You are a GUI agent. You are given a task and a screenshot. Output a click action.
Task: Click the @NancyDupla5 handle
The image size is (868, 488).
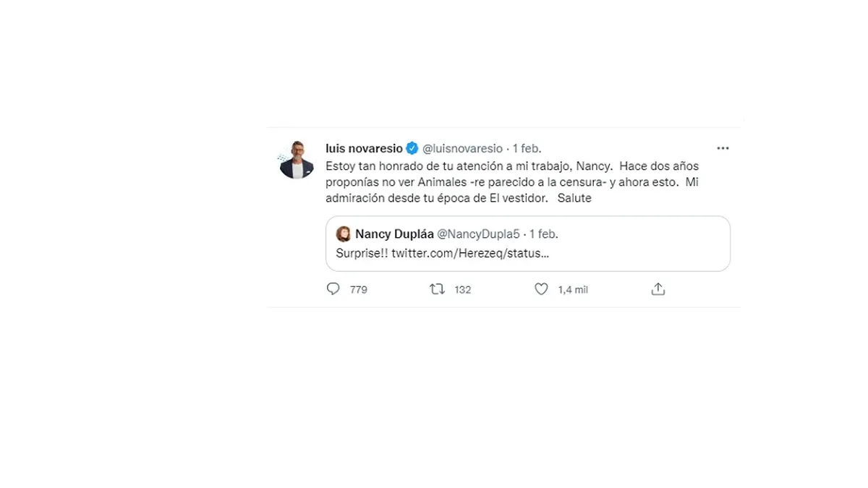click(x=478, y=234)
